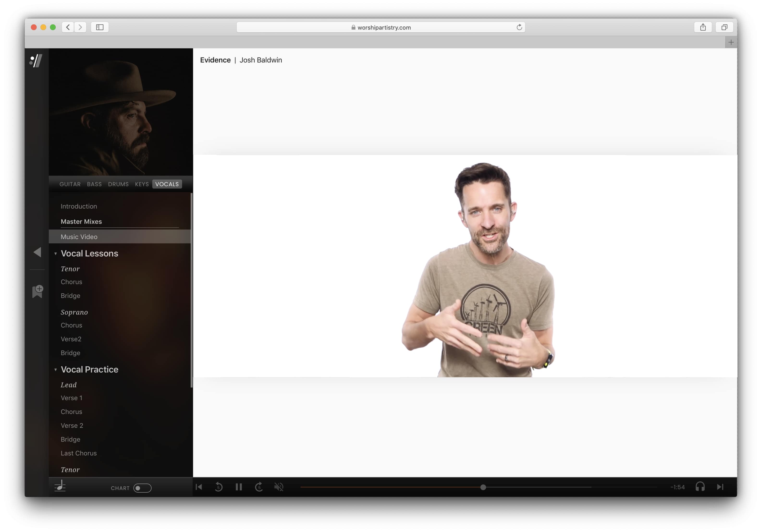Toggle the Safari sidebar button
The width and height of the screenshot is (761, 532).
pyautogui.click(x=100, y=27)
